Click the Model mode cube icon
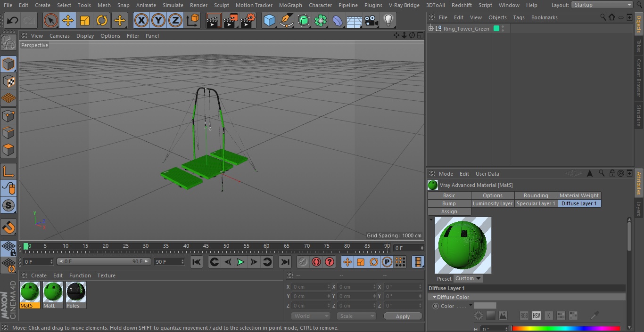This screenshot has width=644, height=332. pyautogui.click(x=8, y=64)
